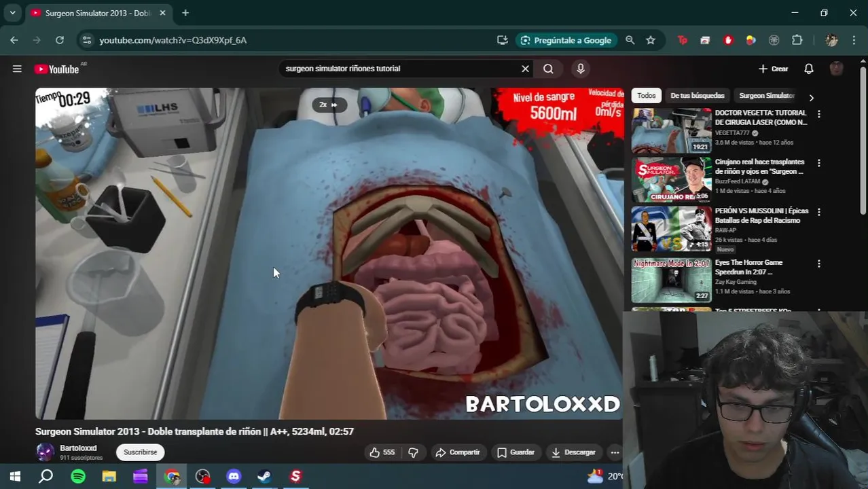868x489 pixels.
Task: Open the tab search dropdown arrow
Action: (x=12, y=13)
